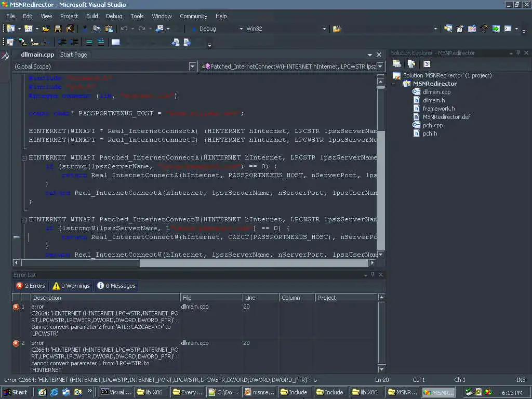532x399 pixels.
Task: Click the Undo arrow icon
Action: tap(124, 29)
